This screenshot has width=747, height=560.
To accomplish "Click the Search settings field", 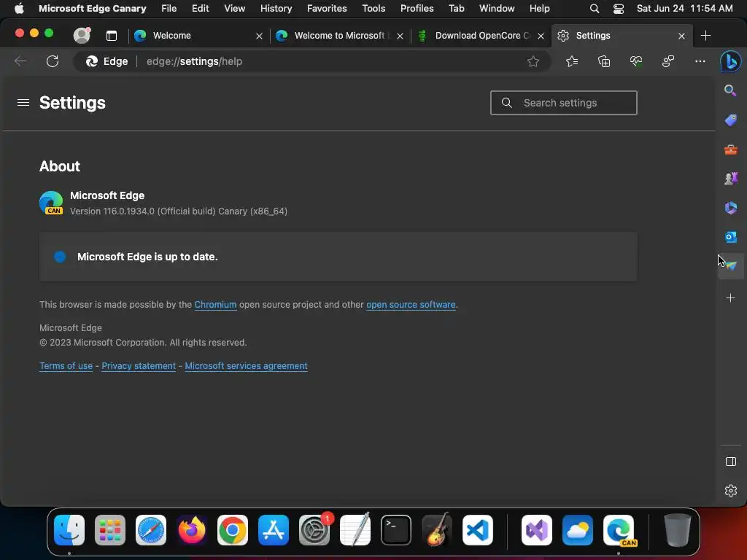I will (564, 103).
